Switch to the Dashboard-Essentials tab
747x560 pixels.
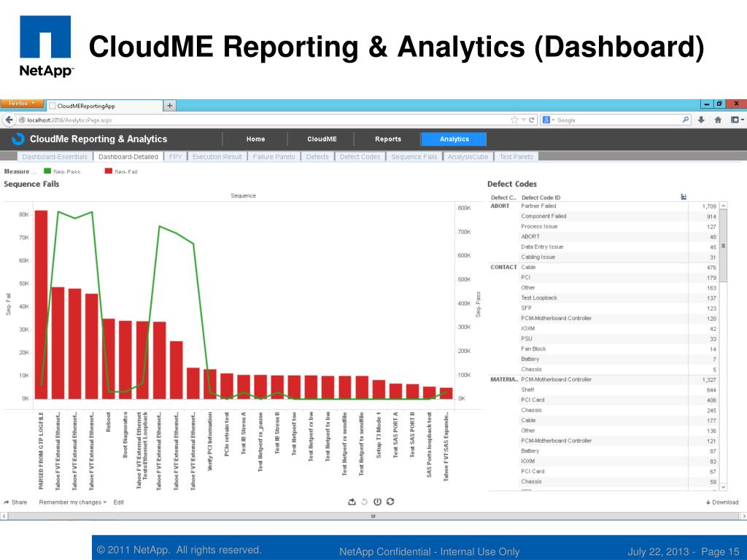point(55,157)
